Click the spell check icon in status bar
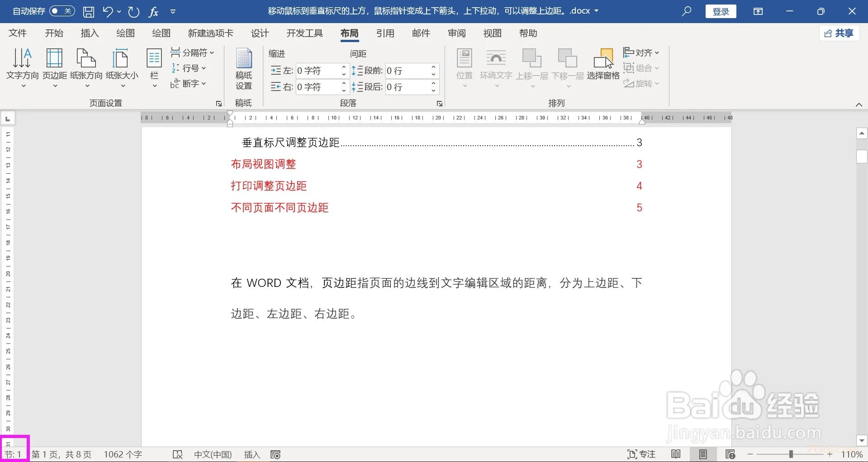 coord(177,454)
